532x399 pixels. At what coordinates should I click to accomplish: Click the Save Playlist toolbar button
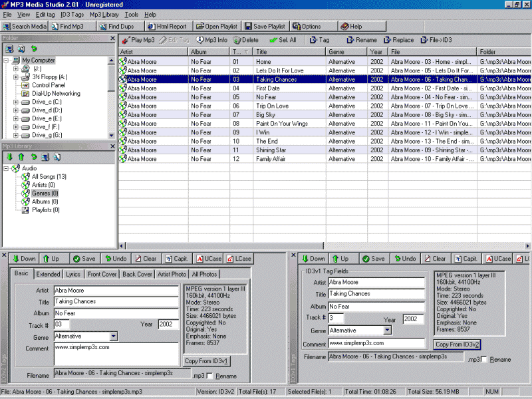coord(266,26)
